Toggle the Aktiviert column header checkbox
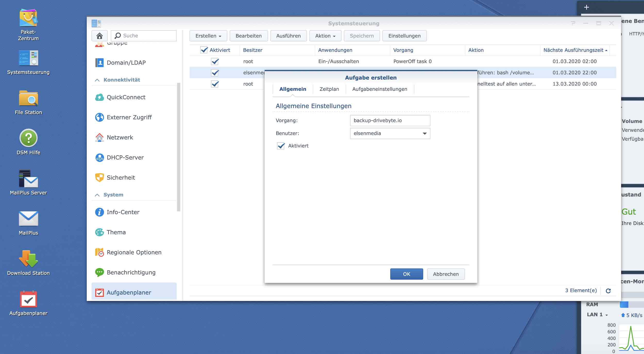The width and height of the screenshot is (644, 354). pos(204,50)
